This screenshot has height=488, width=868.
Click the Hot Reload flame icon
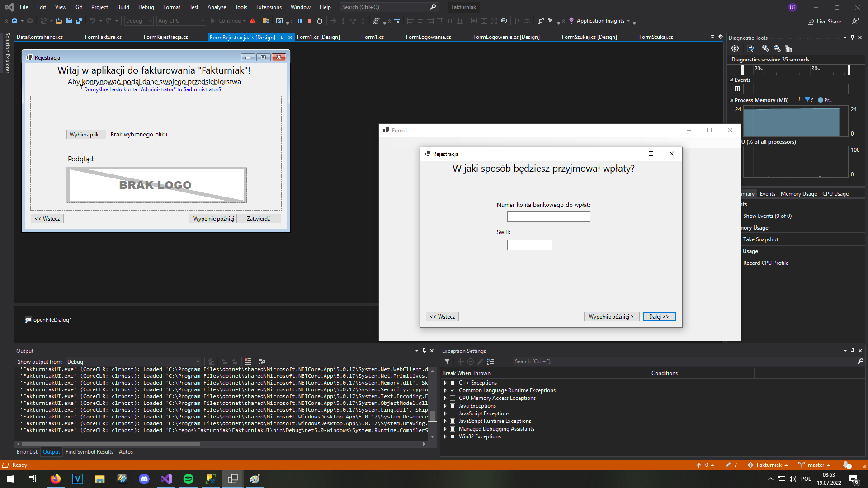252,21
